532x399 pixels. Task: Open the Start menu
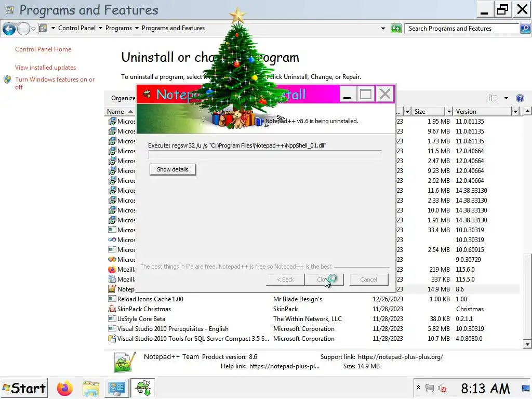[24, 388]
